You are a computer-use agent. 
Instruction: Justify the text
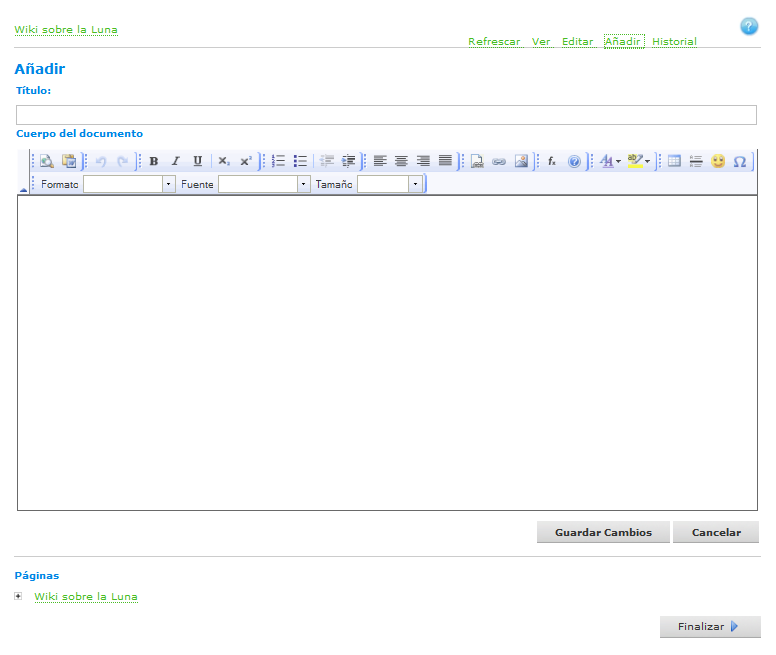coord(445,161)
